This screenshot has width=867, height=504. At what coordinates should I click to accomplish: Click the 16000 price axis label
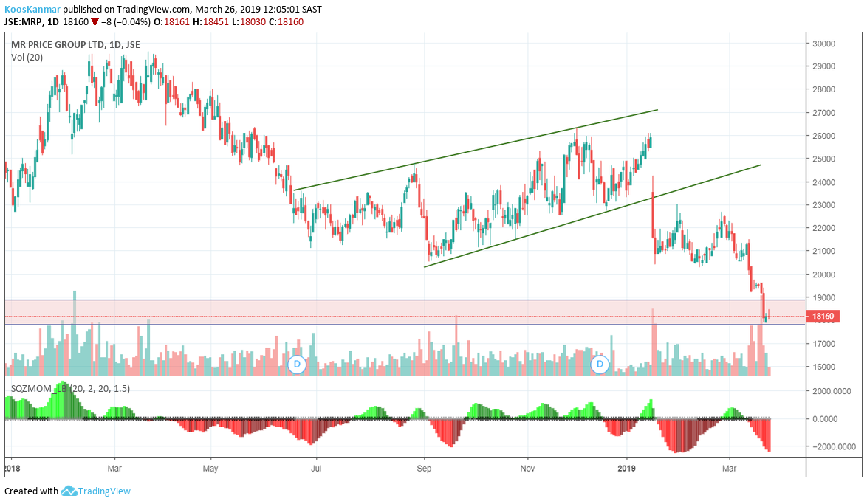[824, 367]
